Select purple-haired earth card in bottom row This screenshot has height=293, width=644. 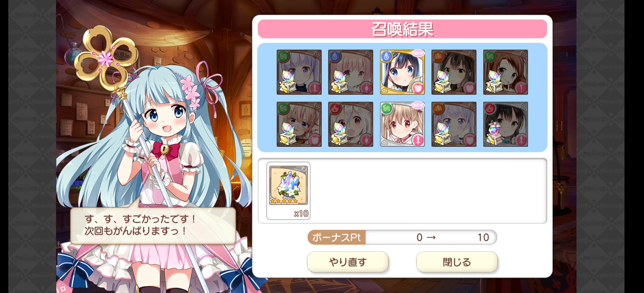454,124
